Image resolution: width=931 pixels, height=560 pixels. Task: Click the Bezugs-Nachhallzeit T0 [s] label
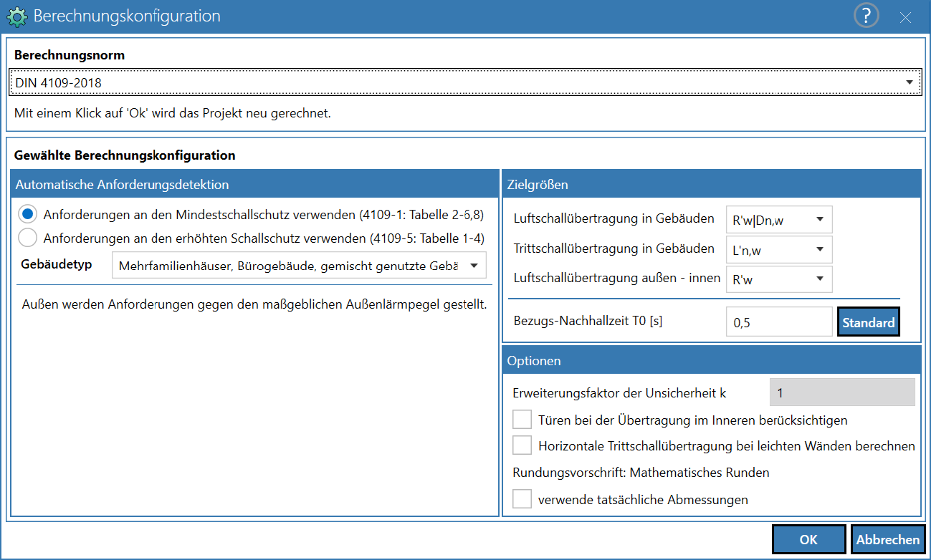pos(588,322)
